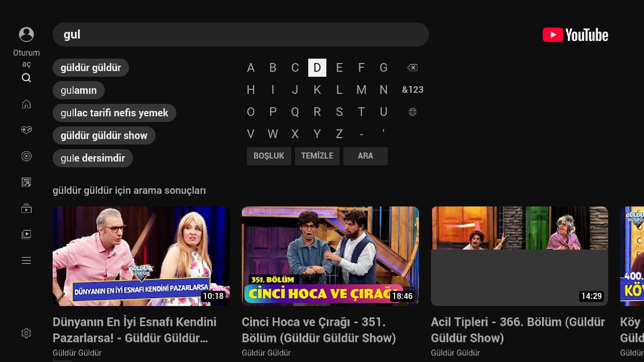Screen dimensions: 644x362
Task: Select the letter F key
Action: coord(362,68)
